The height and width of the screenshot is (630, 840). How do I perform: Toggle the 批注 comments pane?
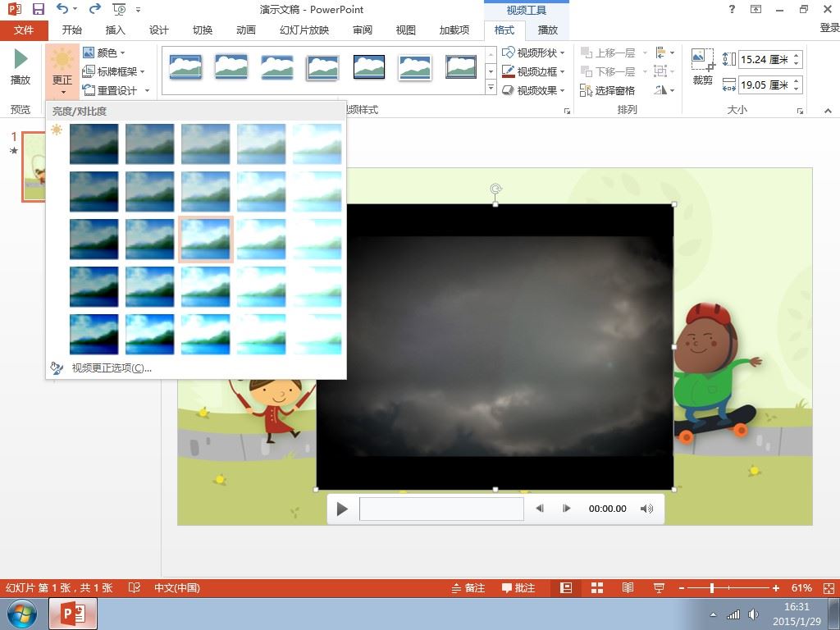tap(518, 588)
